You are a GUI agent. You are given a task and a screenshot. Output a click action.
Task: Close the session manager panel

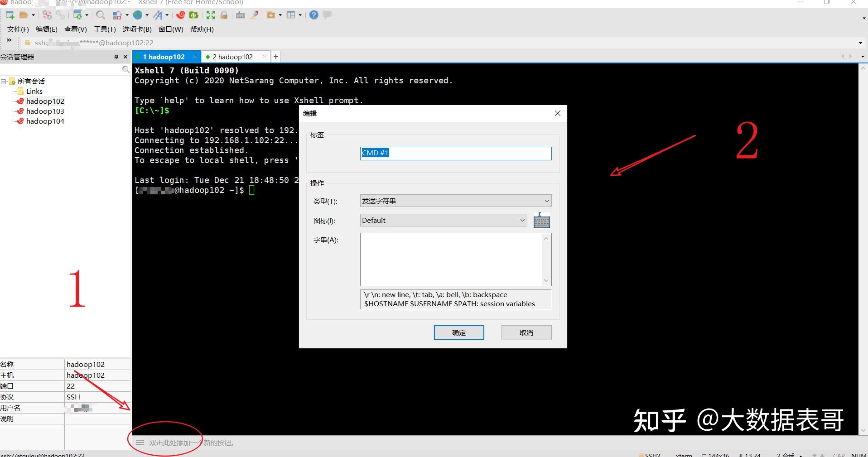click(125, 57)
